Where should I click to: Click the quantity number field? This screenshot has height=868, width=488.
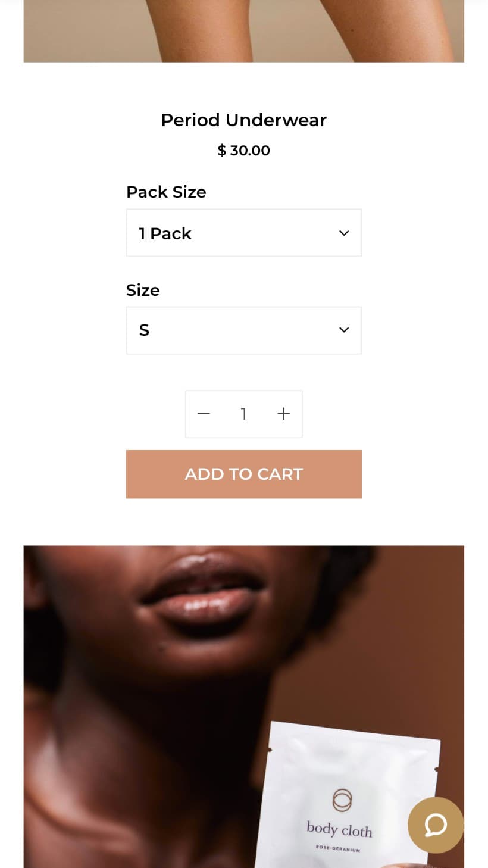pos(243,414)
